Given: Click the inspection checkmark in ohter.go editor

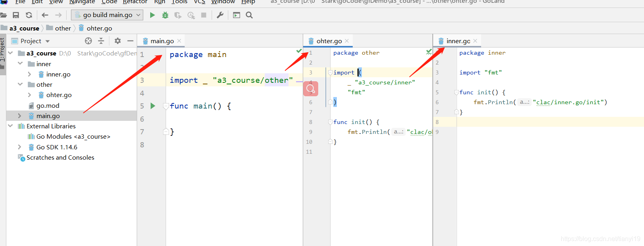Looking at the screenshot, I should pos(429,52).
